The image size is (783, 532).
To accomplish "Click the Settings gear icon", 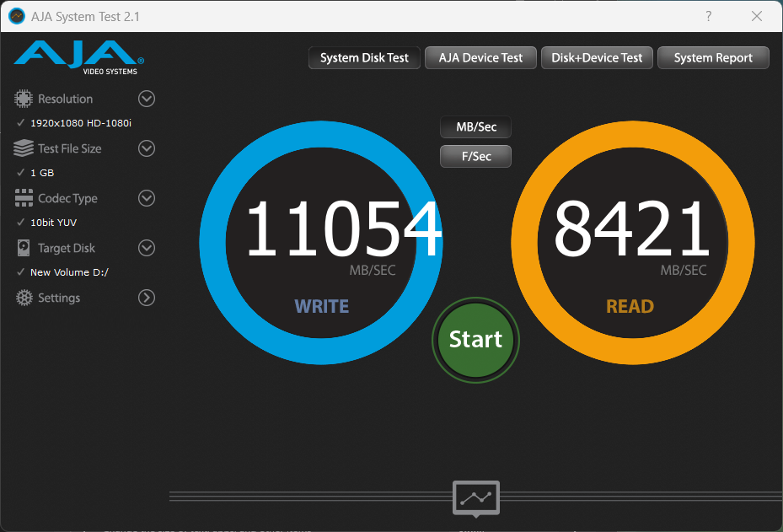I will point(24,298).
